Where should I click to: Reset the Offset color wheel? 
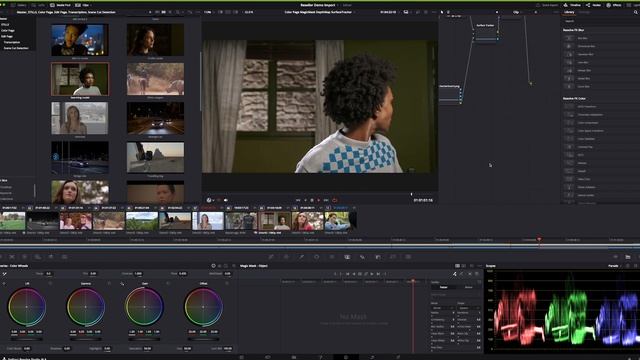click(x=227, y=283)
